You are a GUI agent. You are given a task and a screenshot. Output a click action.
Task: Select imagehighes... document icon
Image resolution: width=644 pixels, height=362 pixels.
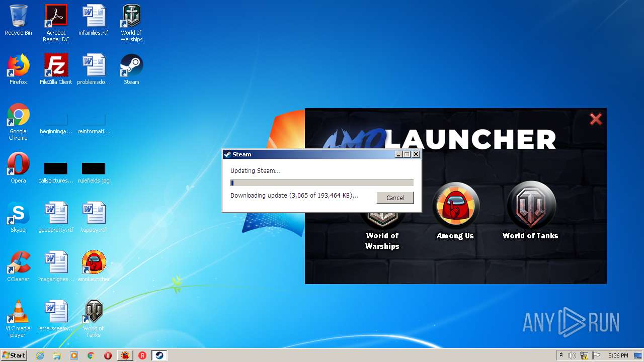[x=56, y=266]
